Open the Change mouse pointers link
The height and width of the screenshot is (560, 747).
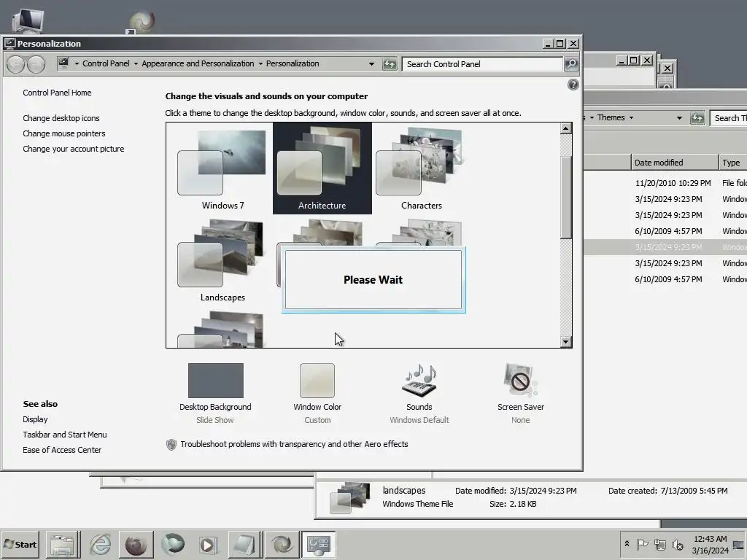pos(64,133)
